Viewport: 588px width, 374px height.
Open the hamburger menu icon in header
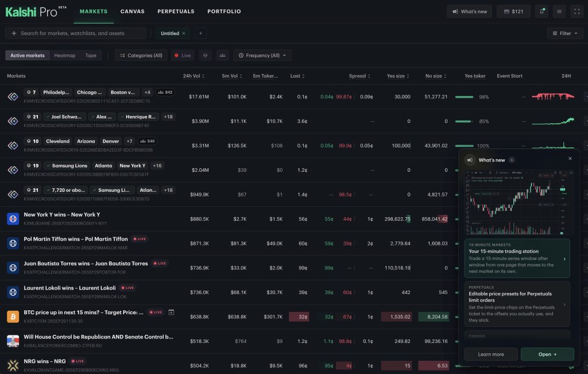[x=559, y=11]
